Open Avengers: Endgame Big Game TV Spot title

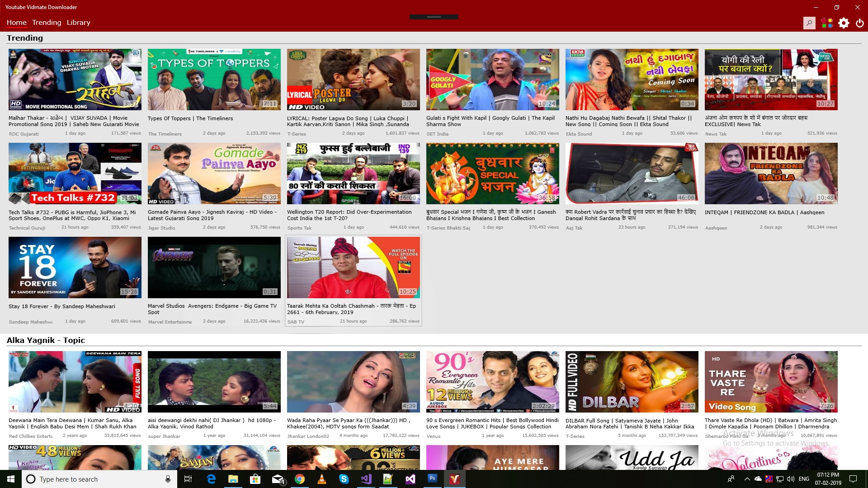tap(212, 309)
